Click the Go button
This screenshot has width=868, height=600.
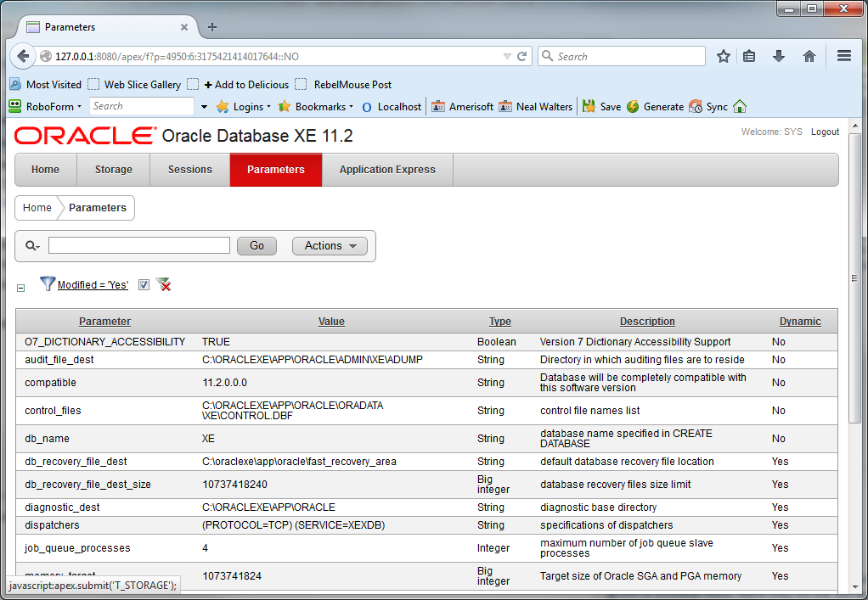[x=256, y=245]
